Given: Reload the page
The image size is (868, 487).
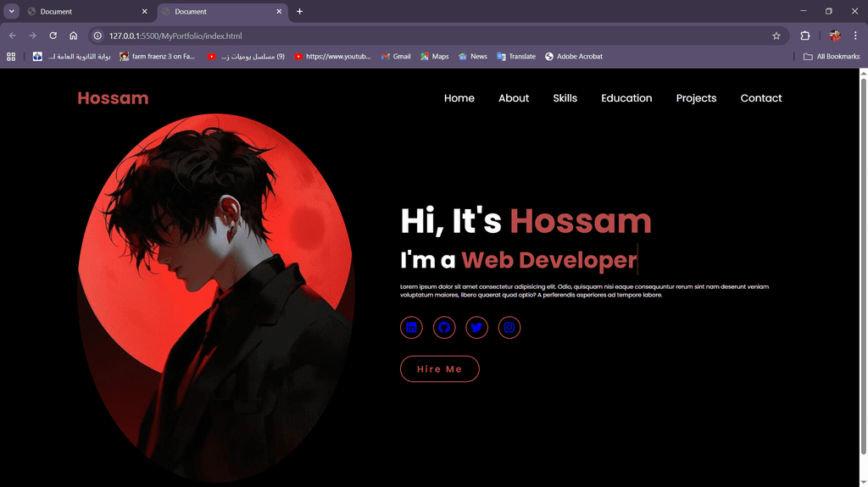Looking at the screenshot, I should click(x=53, y=36).
